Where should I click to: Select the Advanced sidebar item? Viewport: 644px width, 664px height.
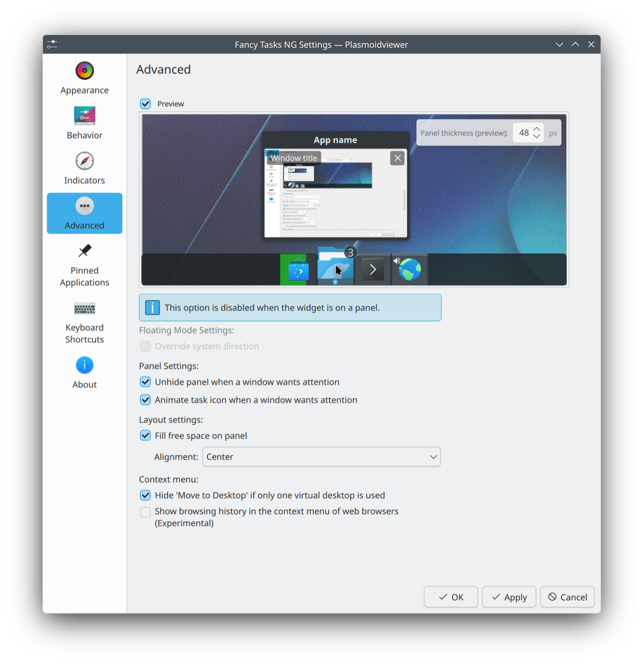84,213
